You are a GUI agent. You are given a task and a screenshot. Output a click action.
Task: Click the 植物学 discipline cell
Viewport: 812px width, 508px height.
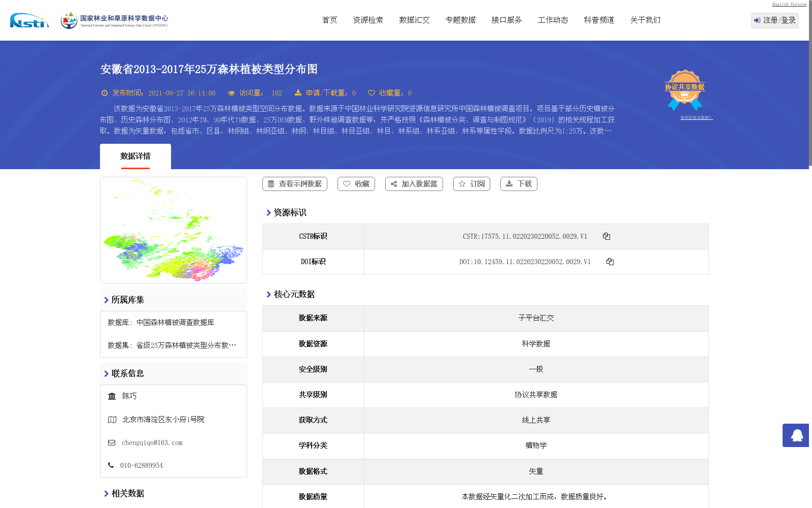536,446
